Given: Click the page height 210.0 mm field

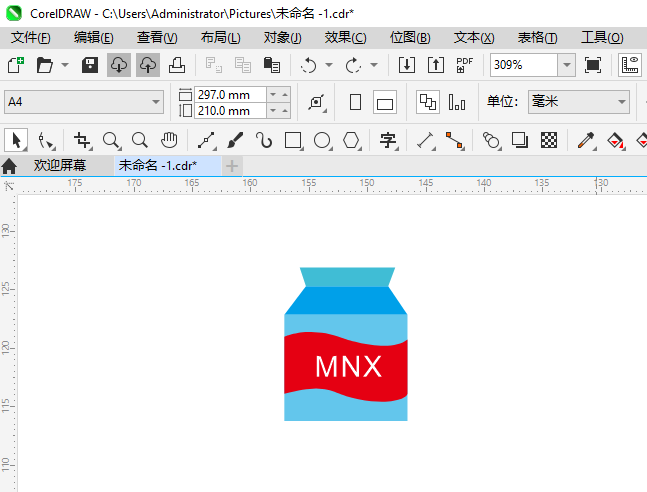Looking at the screenshot, I should 230,111.
